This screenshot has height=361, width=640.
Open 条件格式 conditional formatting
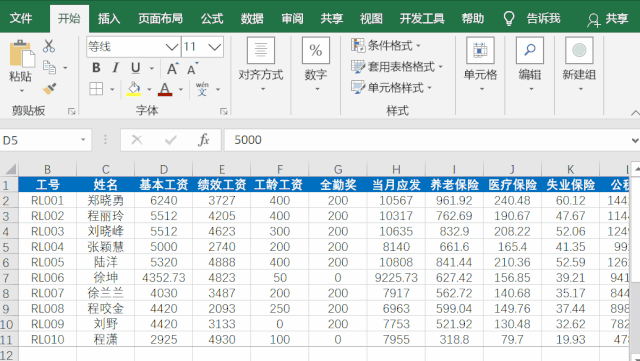(386, 45)
